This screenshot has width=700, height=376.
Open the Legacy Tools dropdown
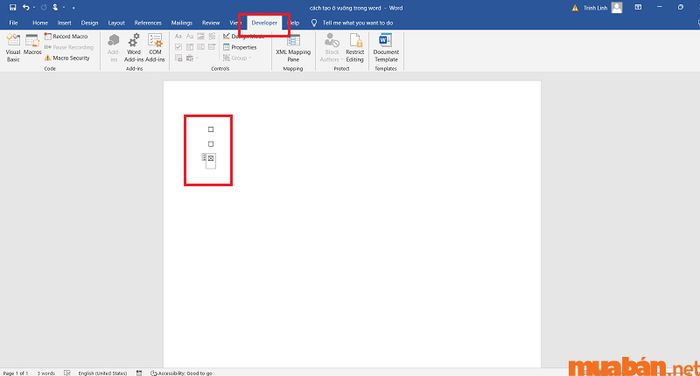(x=192, y=58)
